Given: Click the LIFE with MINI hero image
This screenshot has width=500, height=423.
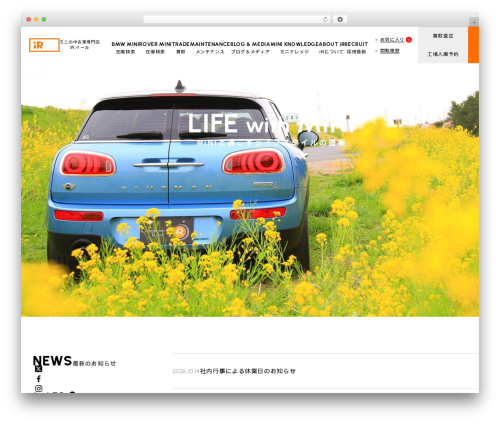Looking at the screenshot, I should 250,190.
